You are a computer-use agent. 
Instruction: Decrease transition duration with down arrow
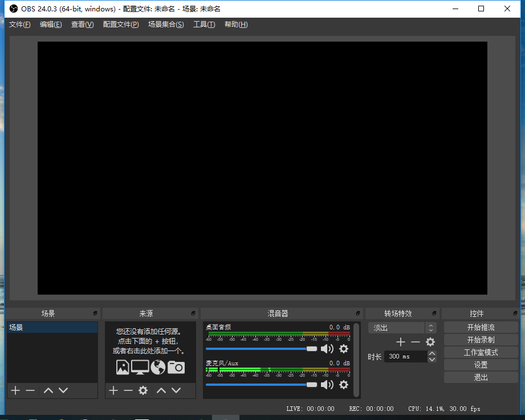pyautogui.click(x=432, y=360)
